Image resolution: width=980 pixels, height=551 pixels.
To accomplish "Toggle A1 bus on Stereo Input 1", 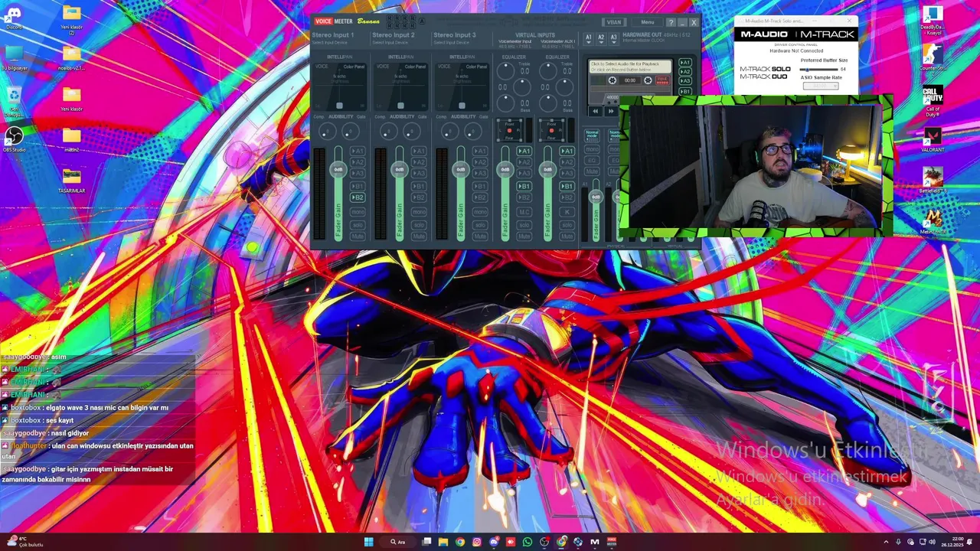I will pyautogui.click(x=358, y=152).
